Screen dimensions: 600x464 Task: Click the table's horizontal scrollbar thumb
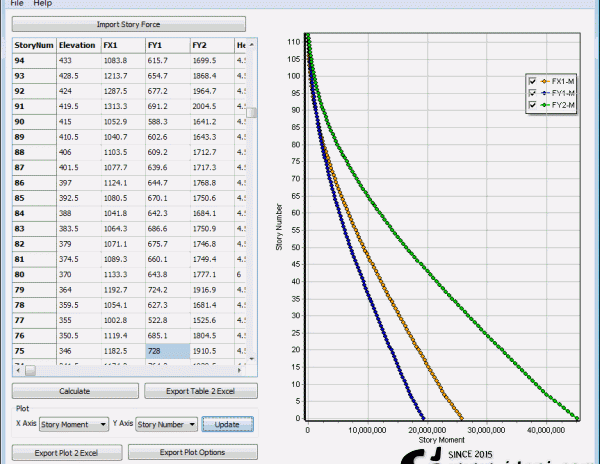click(28, 370)
